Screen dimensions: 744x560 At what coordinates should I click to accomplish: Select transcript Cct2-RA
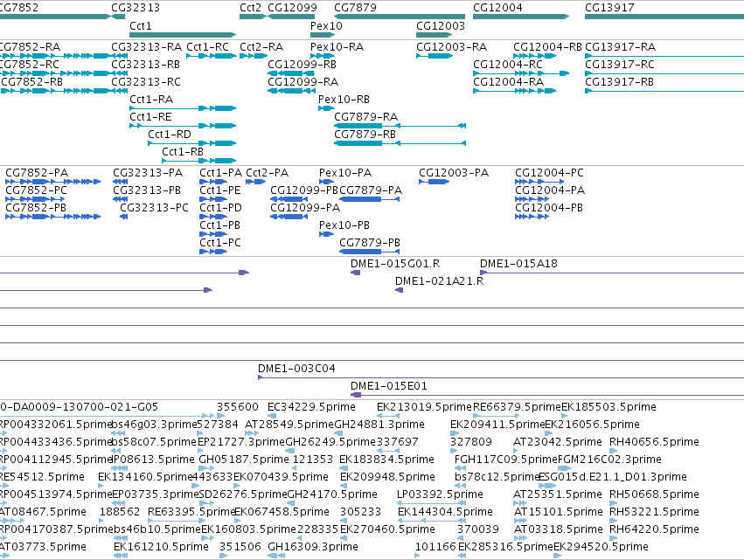[x=254, y=56]
